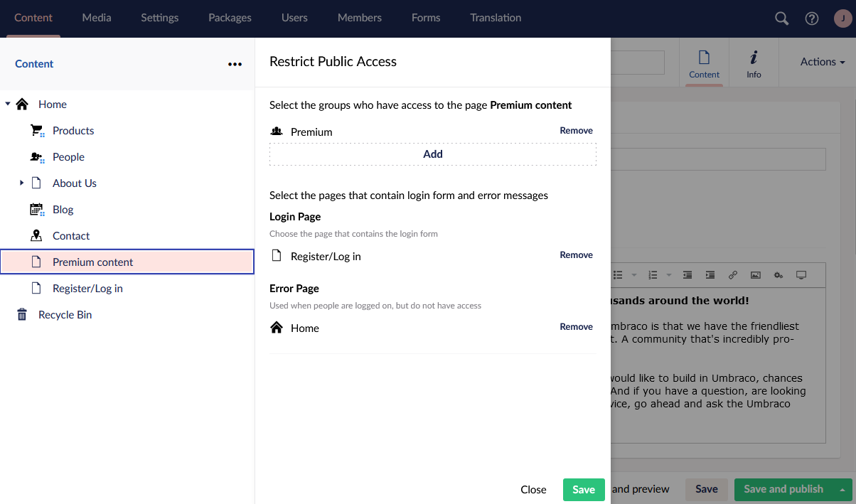
Task: Remove the Premium member group
Action: (x=576, y=131)
